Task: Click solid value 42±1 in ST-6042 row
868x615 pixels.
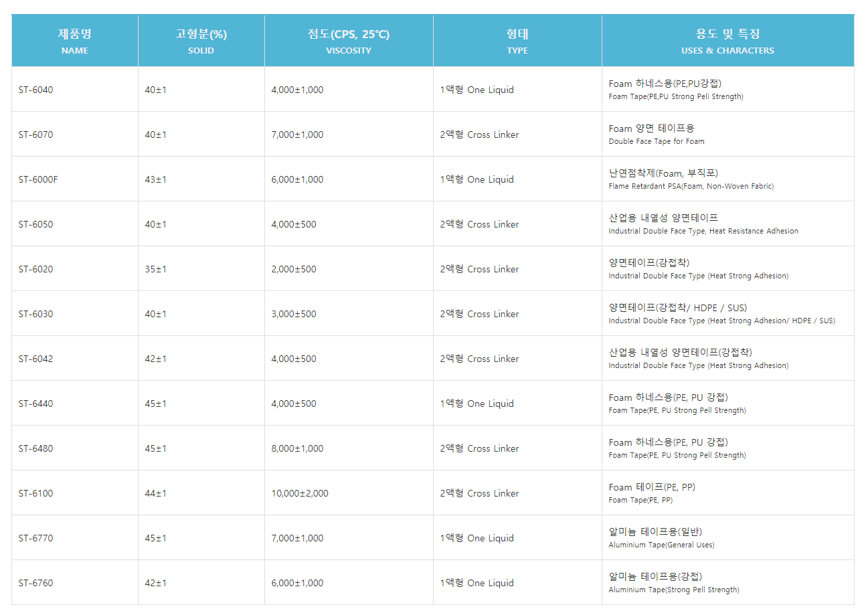Action: (156, 359)
